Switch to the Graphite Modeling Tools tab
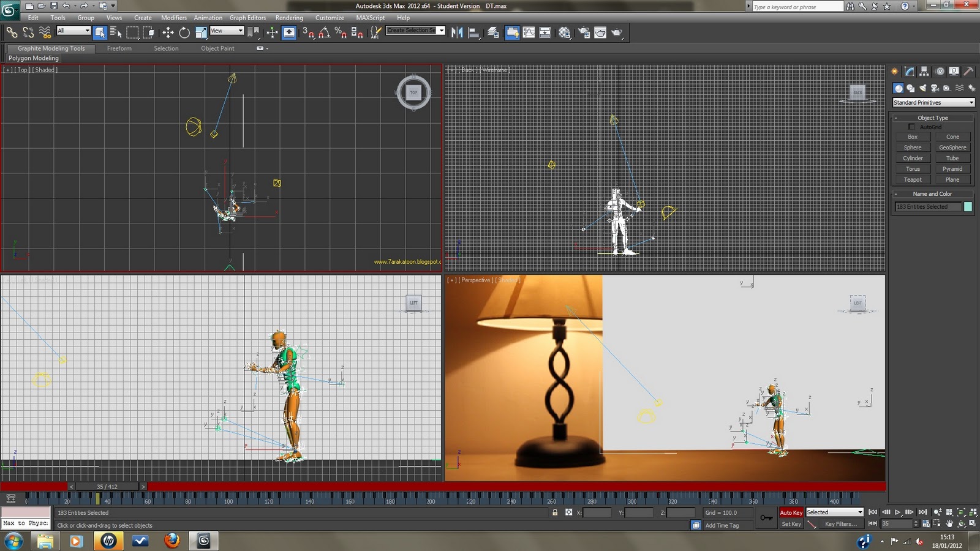The height and width of the screenshot is (551, 980). coord(51,48)
